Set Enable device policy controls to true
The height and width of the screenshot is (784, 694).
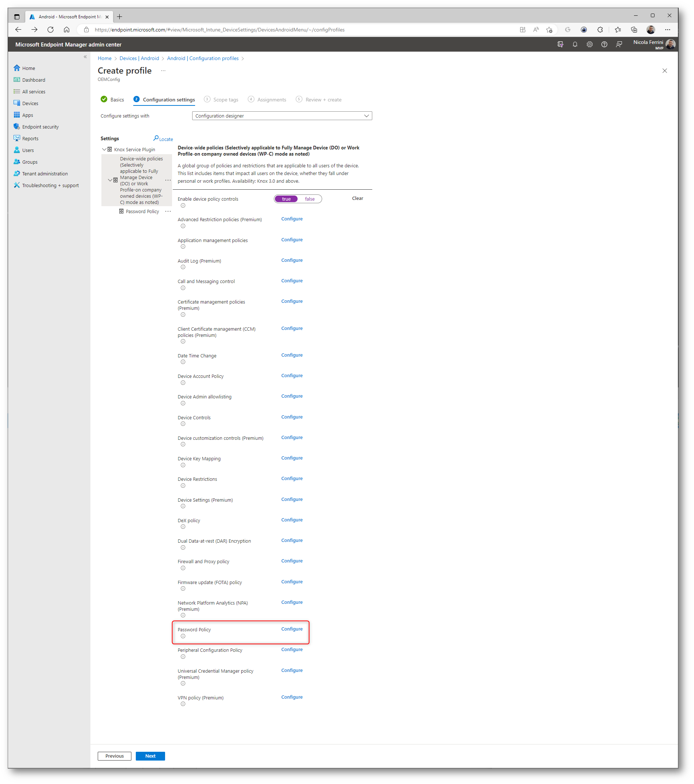[x=286, y=199]
